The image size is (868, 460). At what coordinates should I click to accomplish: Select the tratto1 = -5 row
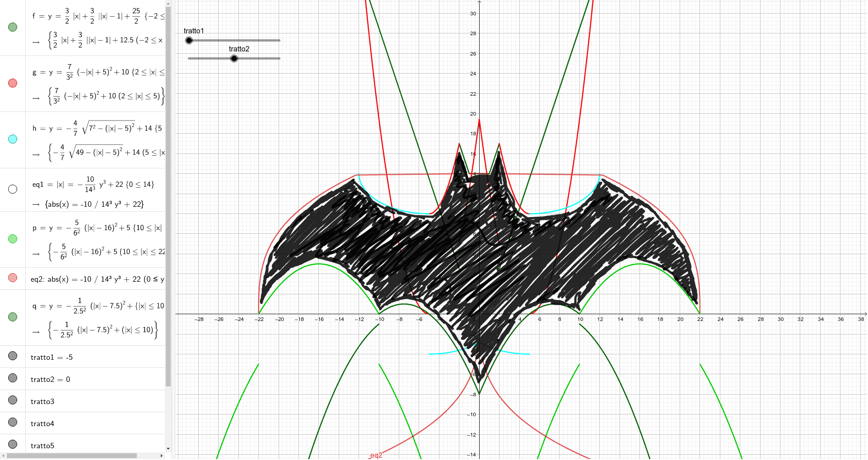pos(95,357)
